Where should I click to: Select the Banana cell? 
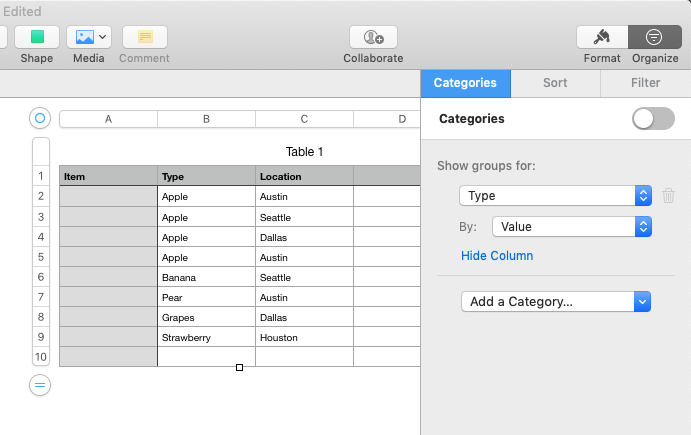(206, 277)
